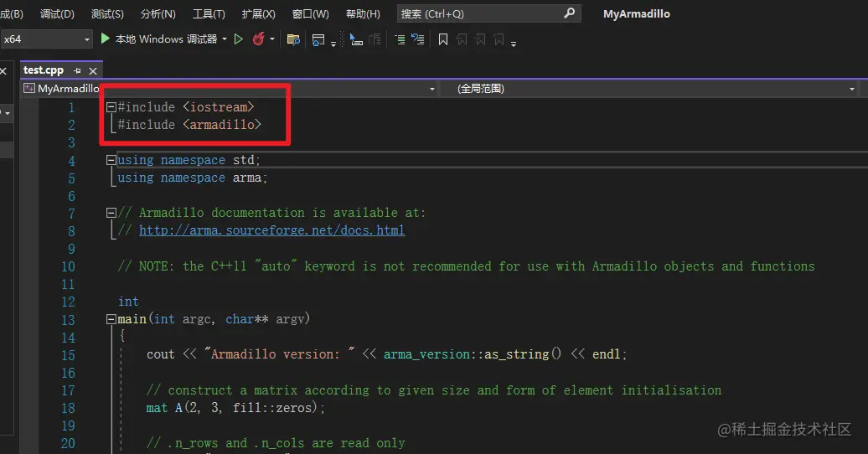Click the greyed document lines icon beside cursor icon
This screenshot has width=868, height=454.
coord(375,39)
